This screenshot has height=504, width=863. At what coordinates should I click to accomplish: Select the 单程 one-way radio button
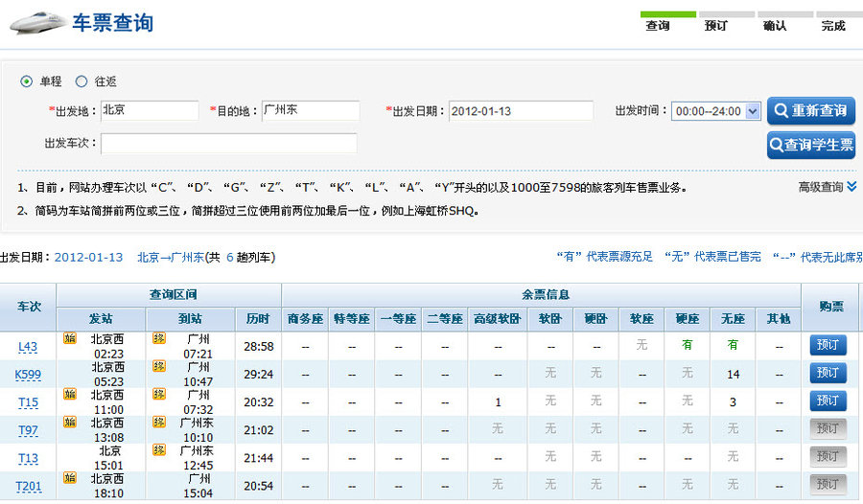click(x=27, y=81)
